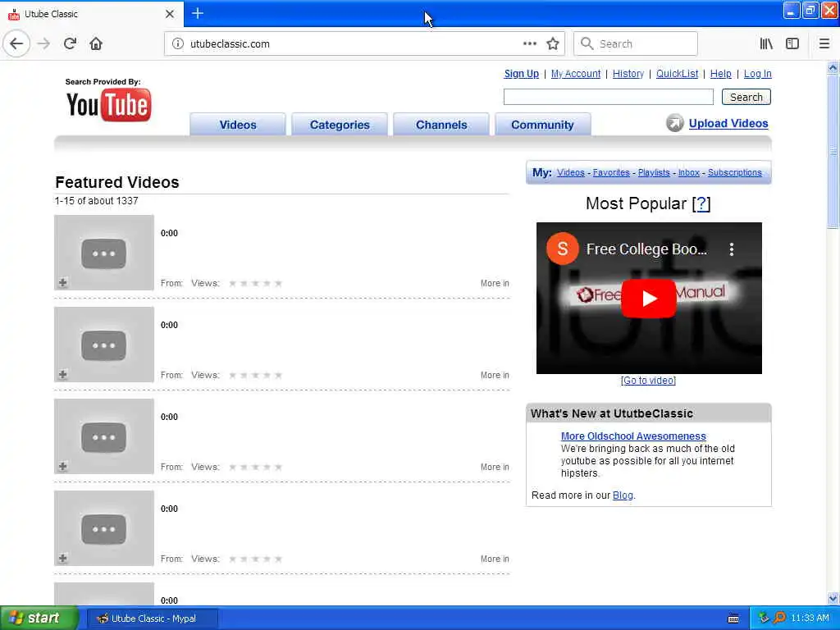The height and width of the screenshot is (630, 840).
Task: Open the History link
Action: coord(628,74)
